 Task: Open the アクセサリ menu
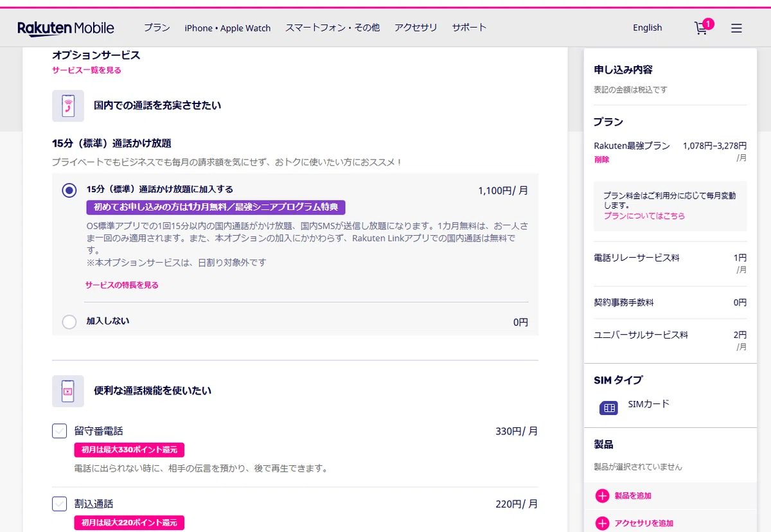[x=416, y=28]
